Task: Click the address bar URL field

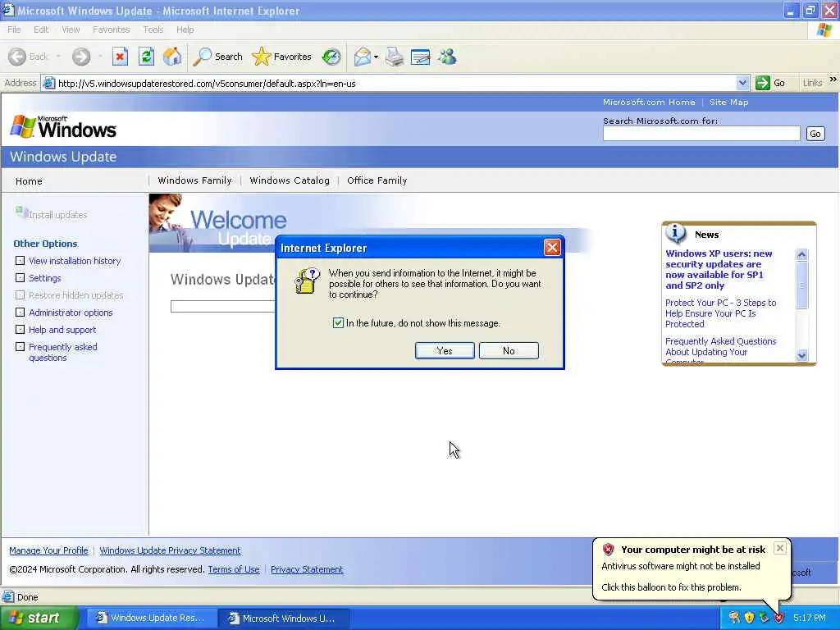Action: coord(395,83)
